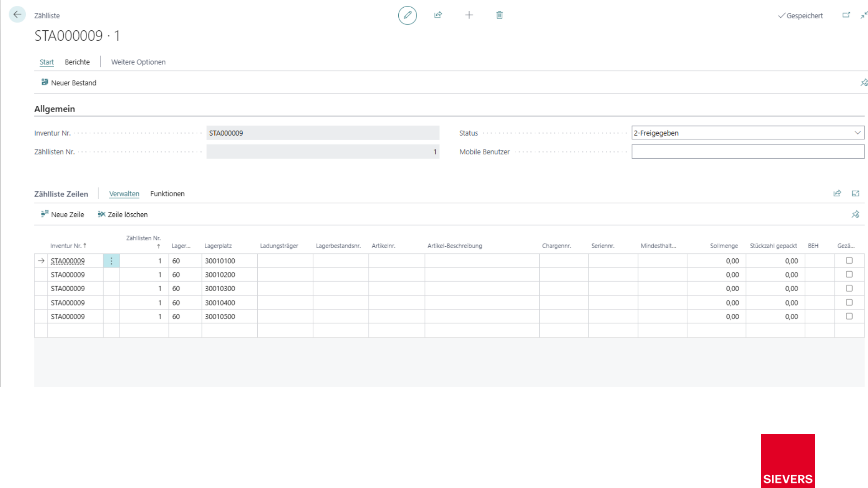This screenshot has width=868, height=488.
Task: Select Lagerplatz cell 30010300
Action: point(230,288)
